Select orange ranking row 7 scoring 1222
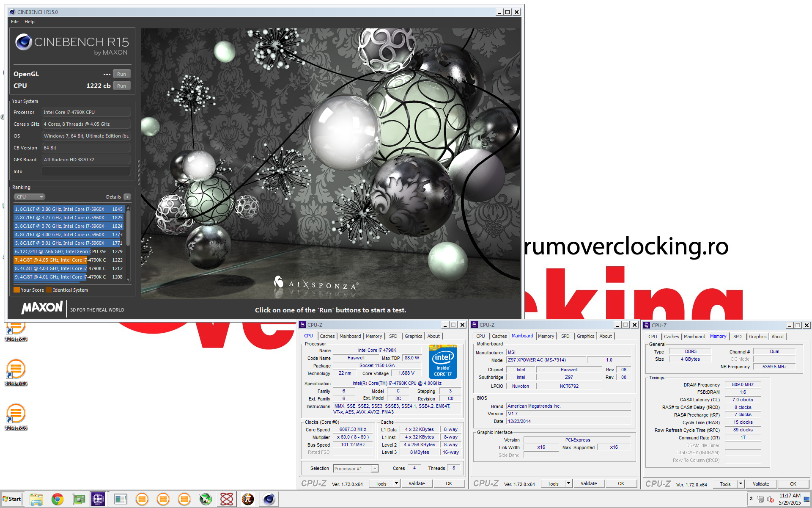This screenshot has width=812, height=508. [x=69, y=260]
